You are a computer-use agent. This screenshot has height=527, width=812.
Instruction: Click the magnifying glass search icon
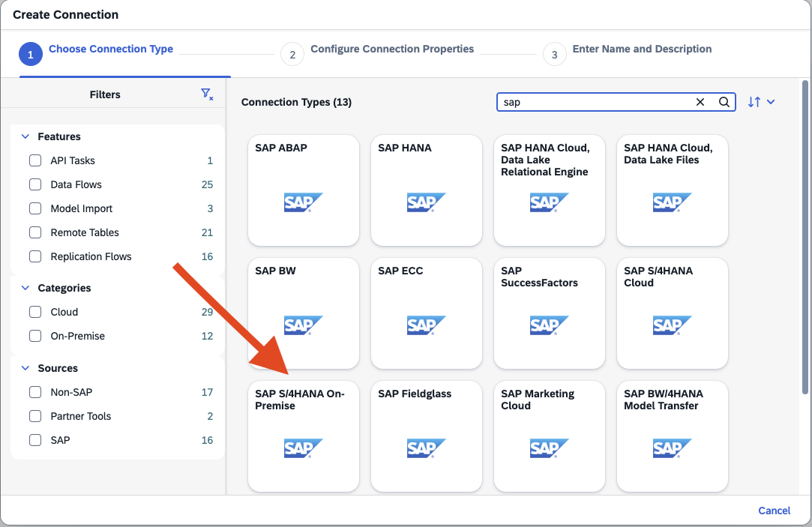[x=724, y=102]
